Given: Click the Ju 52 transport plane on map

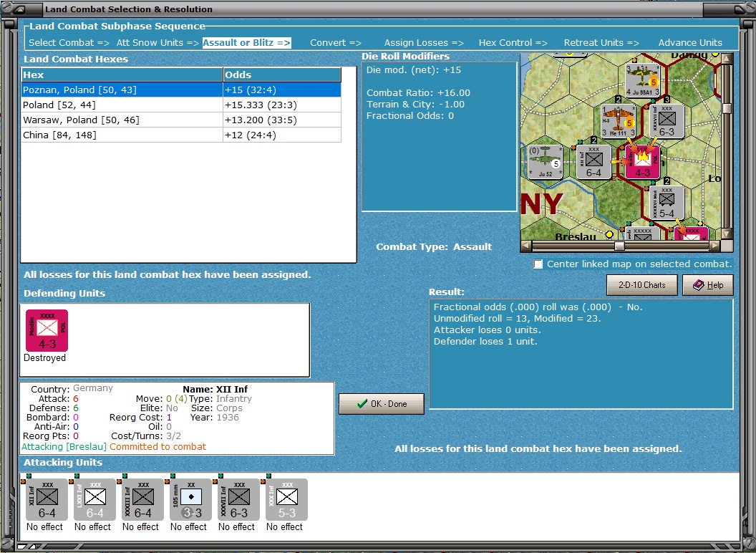Looking at the screenshot, I should pos(546,162).
